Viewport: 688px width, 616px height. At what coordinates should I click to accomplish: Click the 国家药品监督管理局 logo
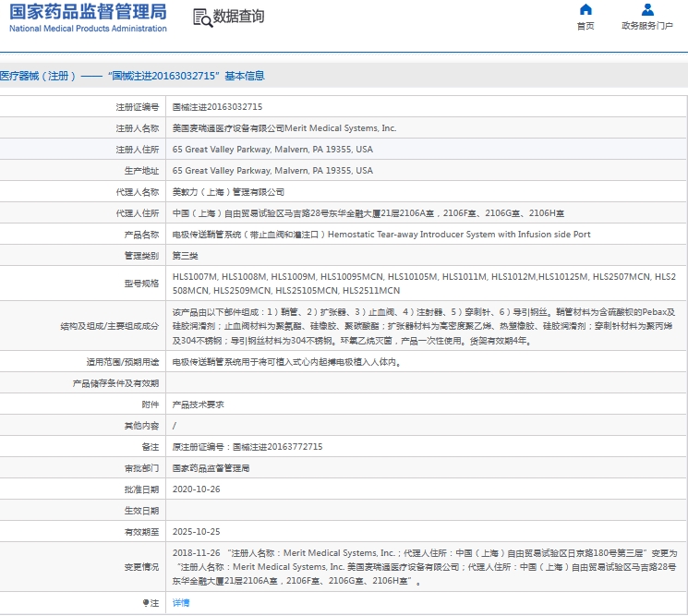(88, 12)
